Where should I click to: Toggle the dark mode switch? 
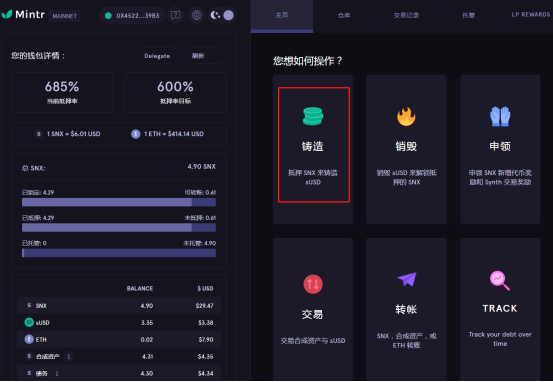pos(223,15)
